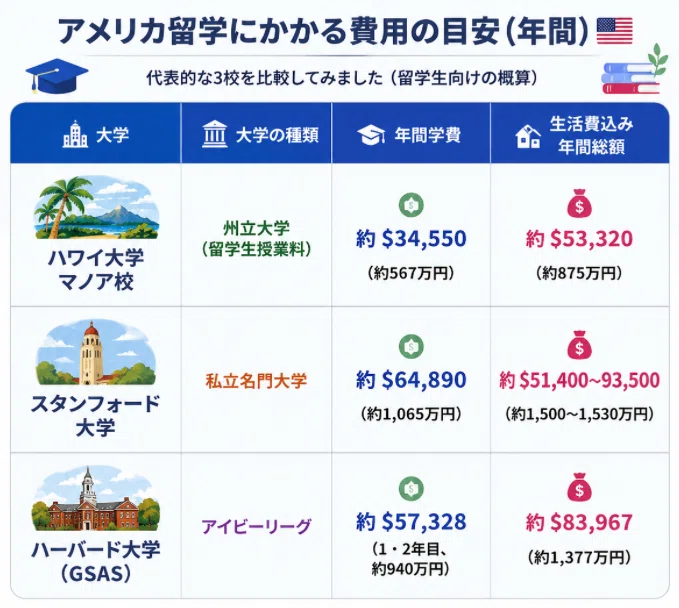Click the red money bag above $83,967
679x608 pixels.
[x=579, y=487]
